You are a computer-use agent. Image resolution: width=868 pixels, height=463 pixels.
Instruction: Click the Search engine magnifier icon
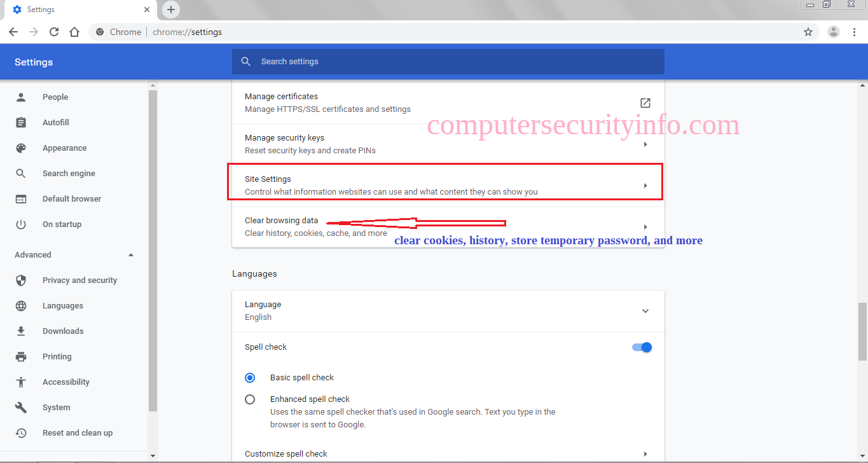coord(21,174)
